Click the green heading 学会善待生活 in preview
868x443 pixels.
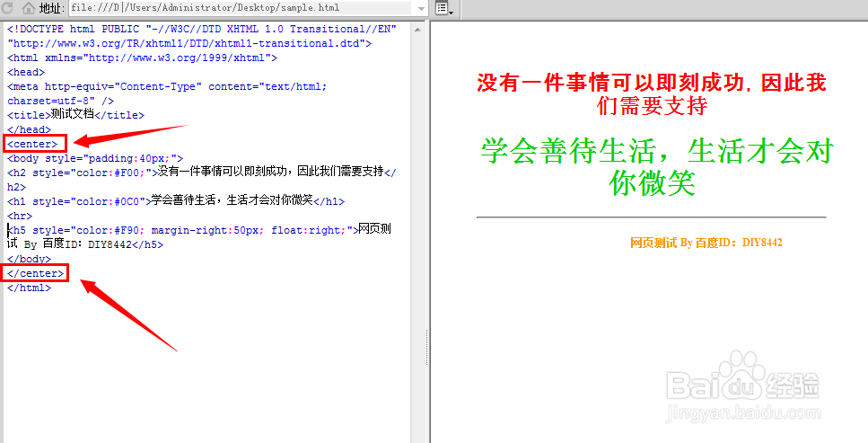pyautogui.click(x=656, y=166)
